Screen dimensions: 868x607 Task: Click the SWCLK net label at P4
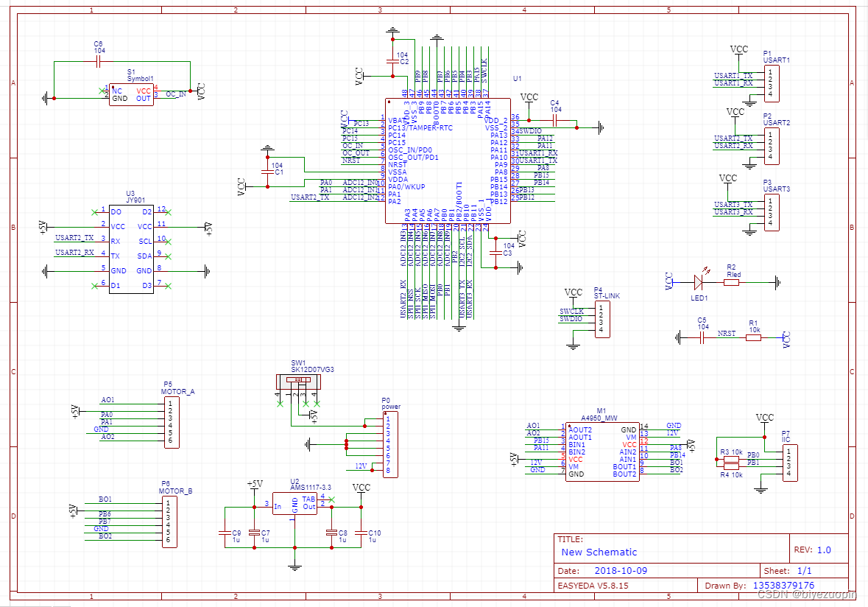pos(571,312)
